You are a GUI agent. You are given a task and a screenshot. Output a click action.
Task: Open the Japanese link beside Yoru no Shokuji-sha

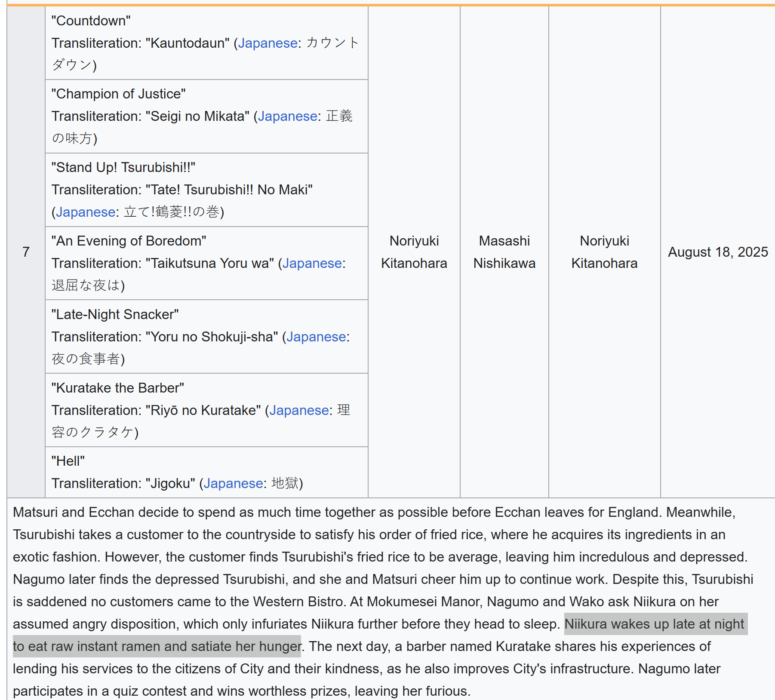pos(317,337)
